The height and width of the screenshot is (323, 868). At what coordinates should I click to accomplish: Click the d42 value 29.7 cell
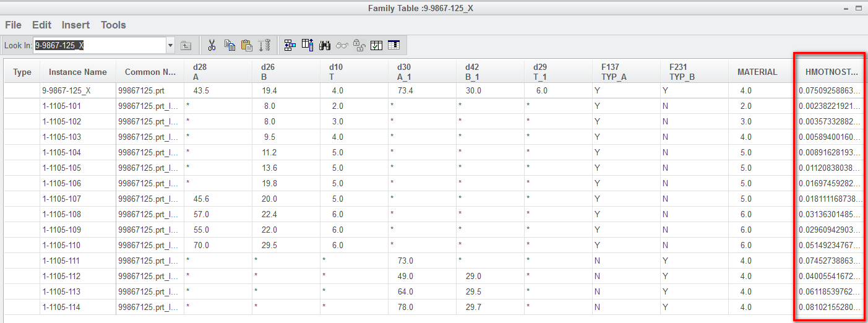click(490, 307)
